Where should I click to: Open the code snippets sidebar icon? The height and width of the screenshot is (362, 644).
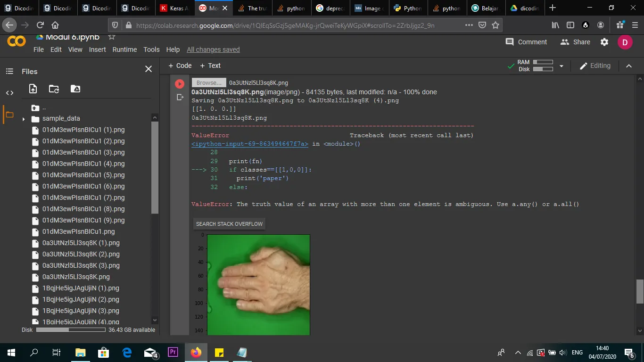coord(9,93)
